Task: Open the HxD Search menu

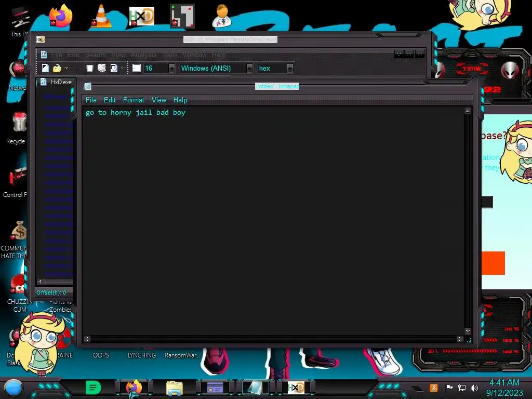Action: coord(96,55)
